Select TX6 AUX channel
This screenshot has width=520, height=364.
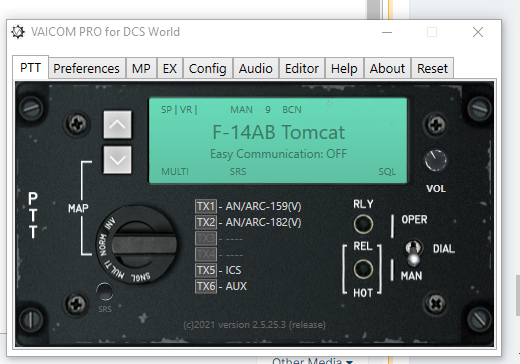pos(221,286)
